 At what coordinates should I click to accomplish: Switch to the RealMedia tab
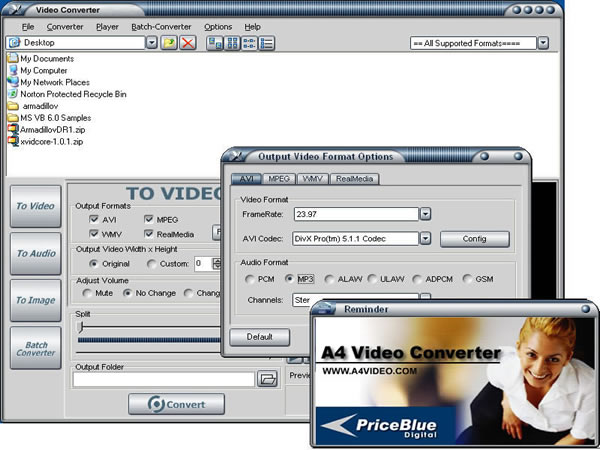(354, 179)
